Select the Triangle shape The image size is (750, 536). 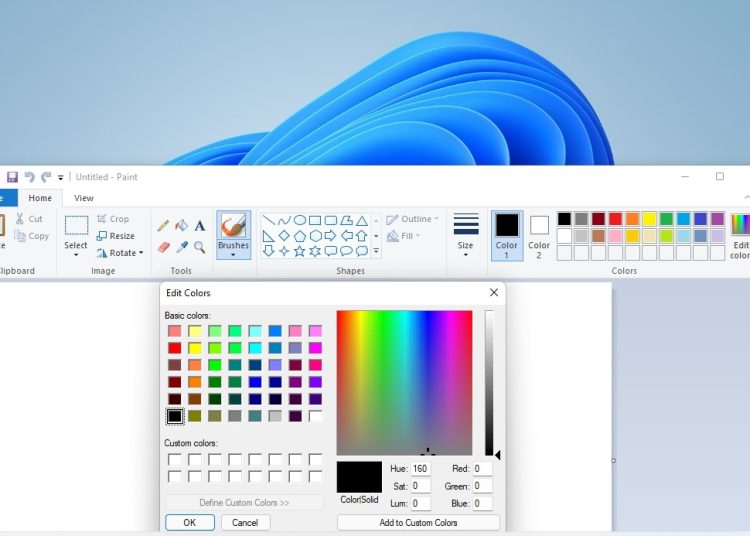[362, 220]
